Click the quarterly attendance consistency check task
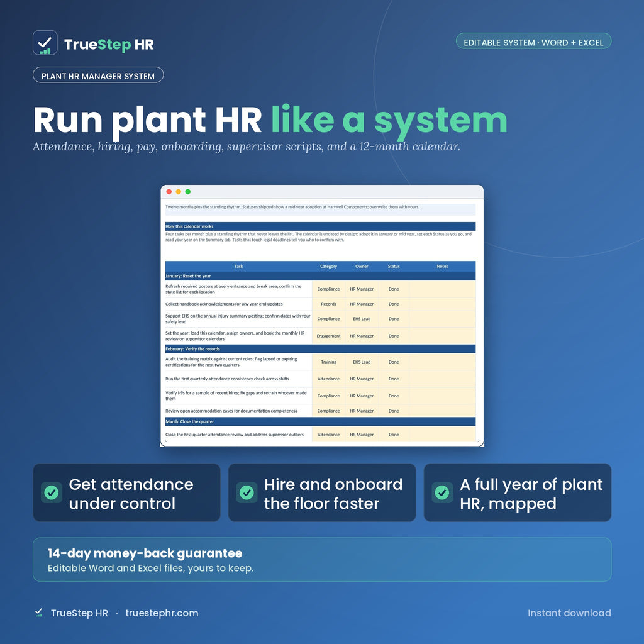 pos(238,379)
